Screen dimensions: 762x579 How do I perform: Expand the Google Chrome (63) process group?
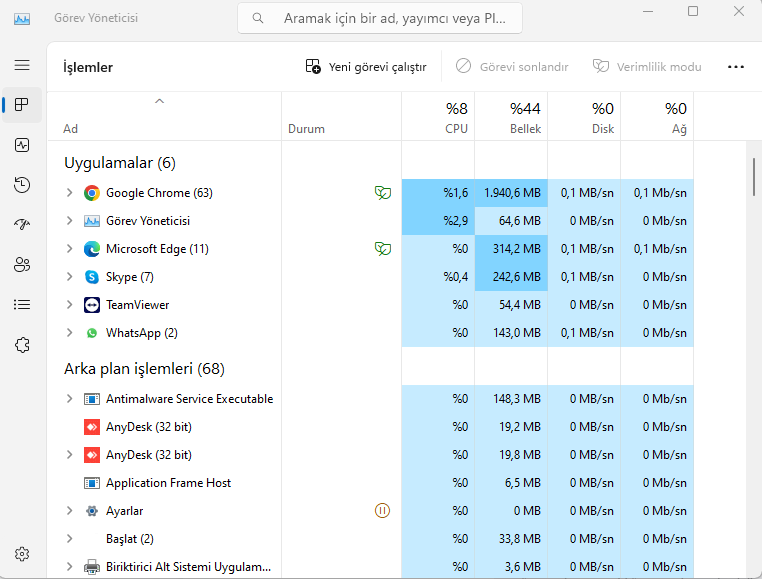[x=69, y=193]
